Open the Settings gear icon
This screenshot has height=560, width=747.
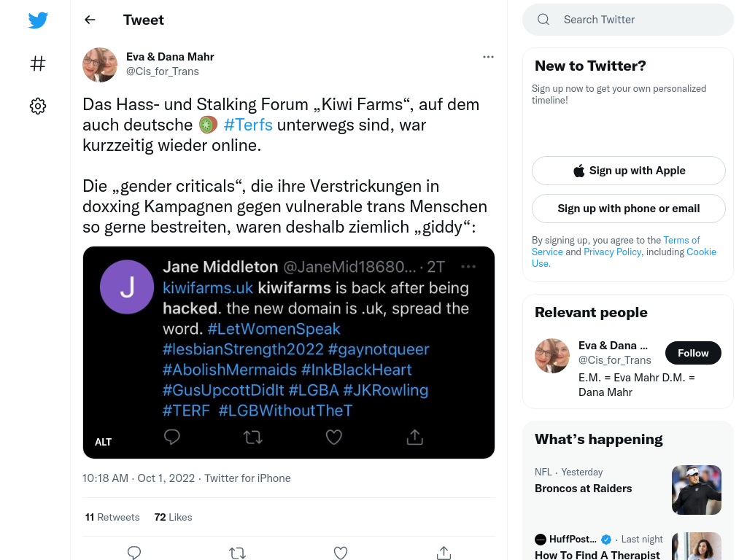(x=38, y=106)
